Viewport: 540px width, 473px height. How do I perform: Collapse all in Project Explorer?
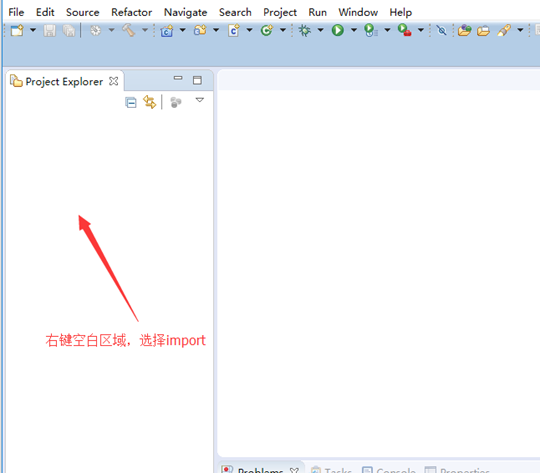pyautogui.click(x=131, y=102)
